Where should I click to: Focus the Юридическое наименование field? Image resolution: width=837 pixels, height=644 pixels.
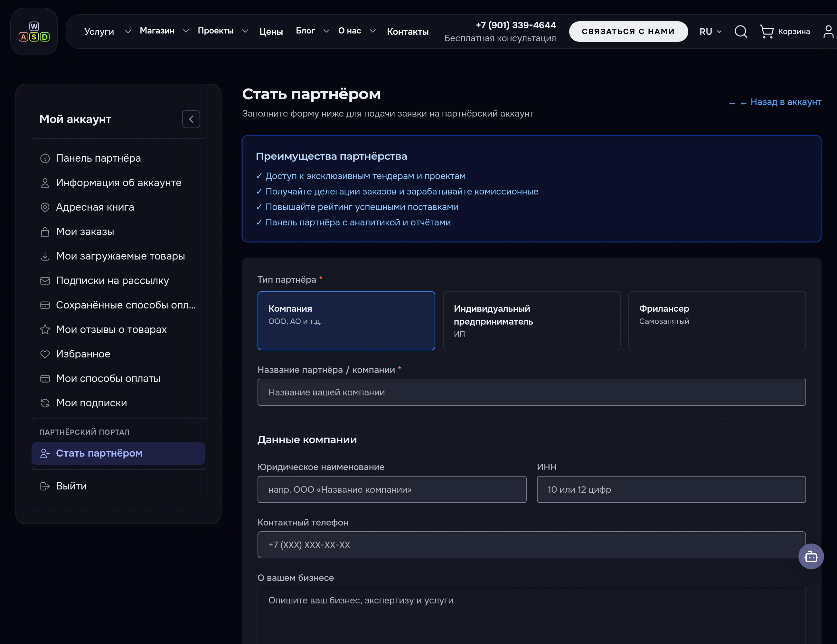pyautogui.click(x=392, y=489)
